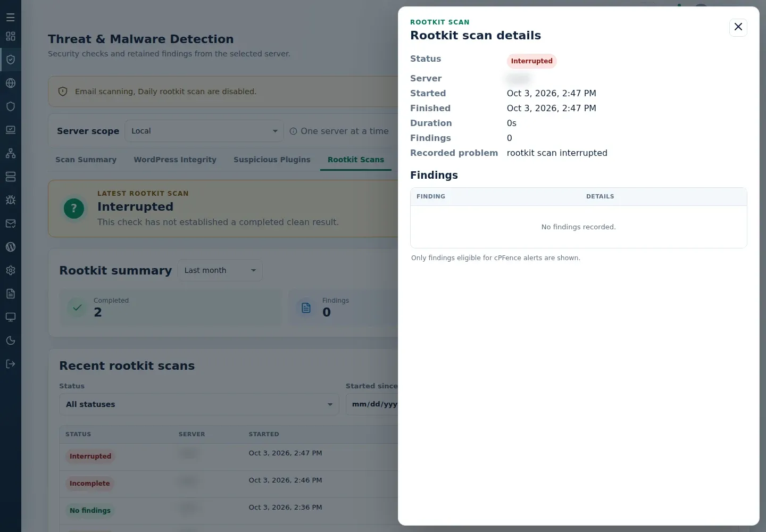Open the bug icon in sidebar

pos(11,200)
